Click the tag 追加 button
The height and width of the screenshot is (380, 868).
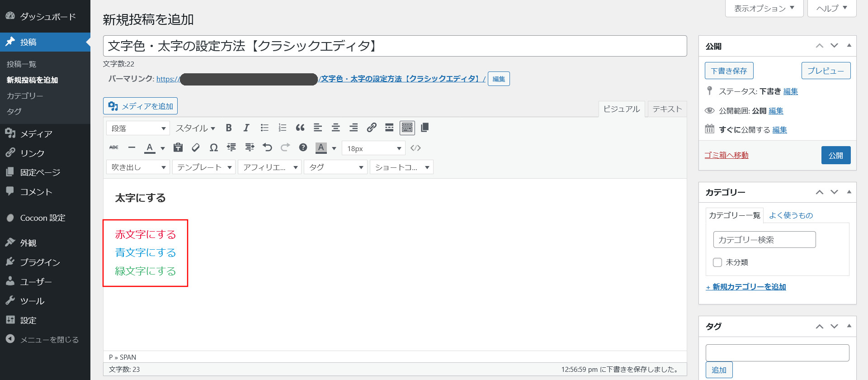[719, 370]
